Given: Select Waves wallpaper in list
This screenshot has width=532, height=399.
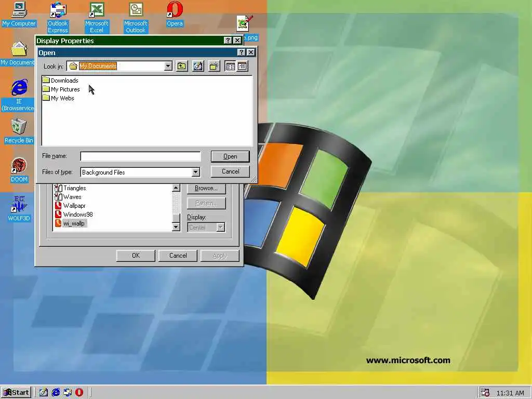Looking at the screenshot, I should [x=68, y=197].
